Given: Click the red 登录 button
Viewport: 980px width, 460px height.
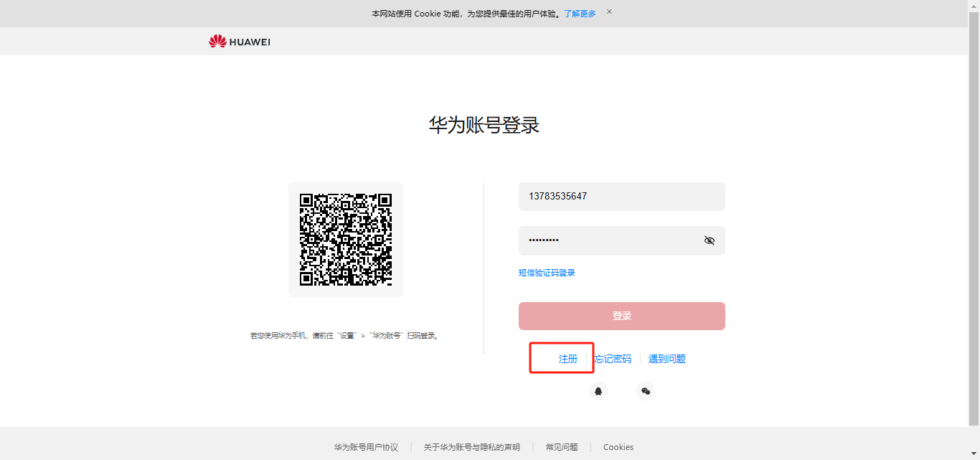Looking at the screenshot, I should pos(621,316).
